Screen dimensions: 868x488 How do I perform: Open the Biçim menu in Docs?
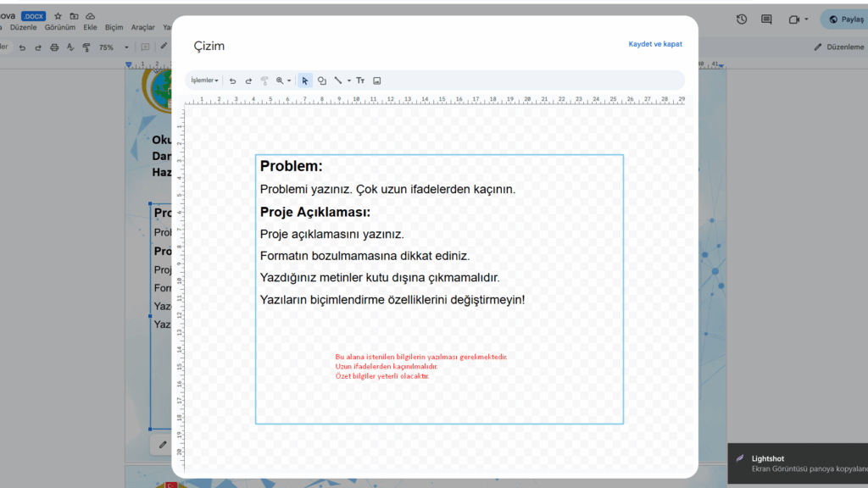[x=114, y=27]
